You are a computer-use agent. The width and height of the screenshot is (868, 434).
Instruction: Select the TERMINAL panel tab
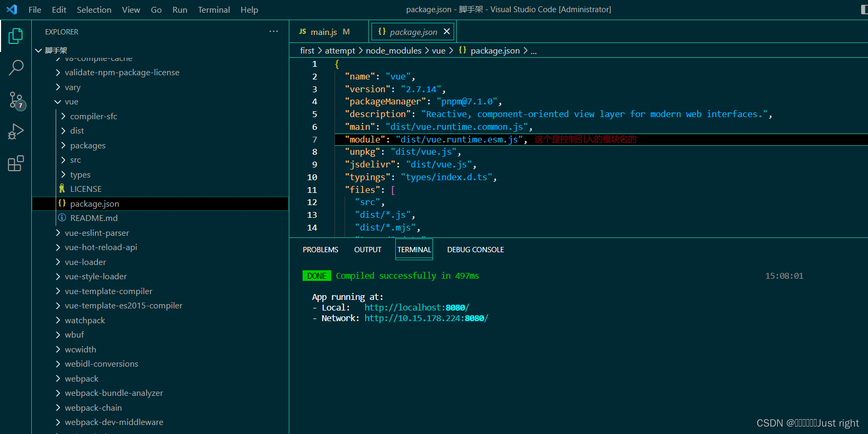click(414, 250)
